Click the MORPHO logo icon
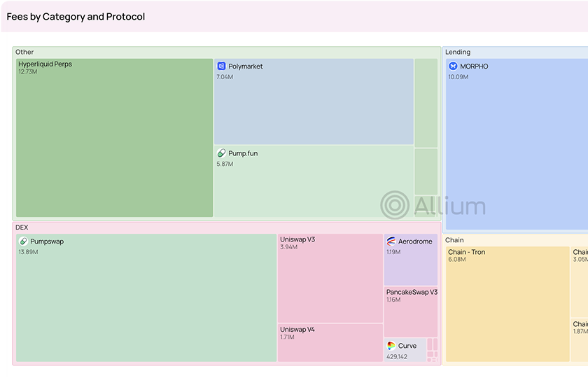The image size is (588, 378). 453,66
